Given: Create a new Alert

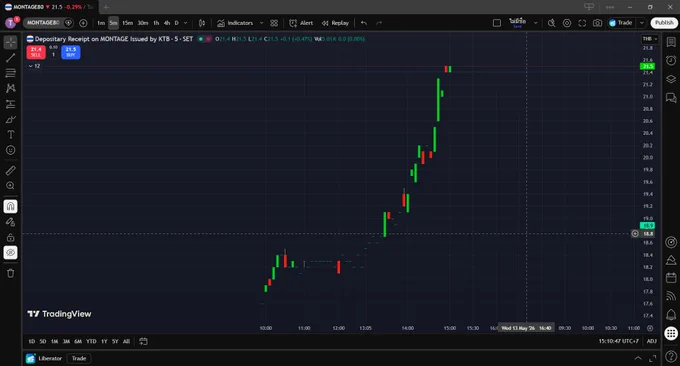Looking at the screenshot, I should (x=301, y=23).
